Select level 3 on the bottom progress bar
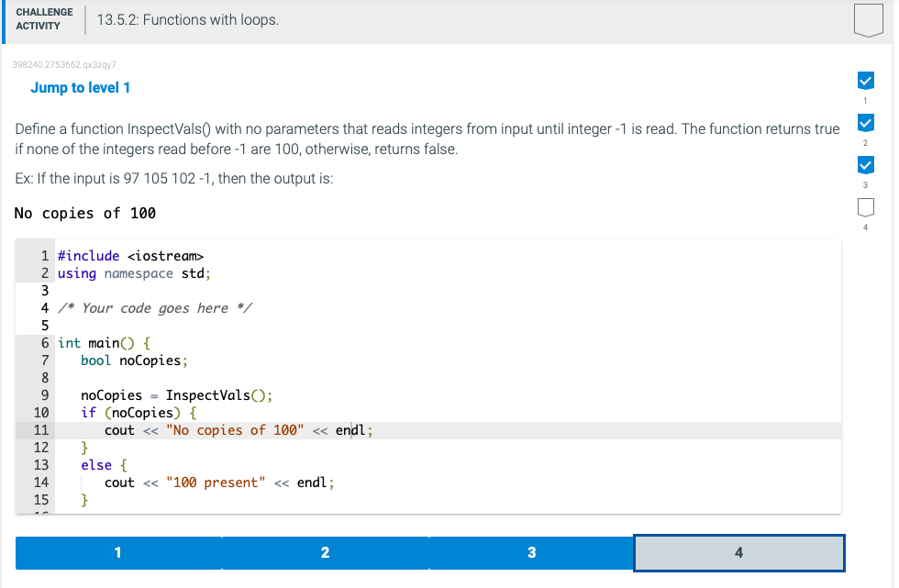 pos(532,552)
